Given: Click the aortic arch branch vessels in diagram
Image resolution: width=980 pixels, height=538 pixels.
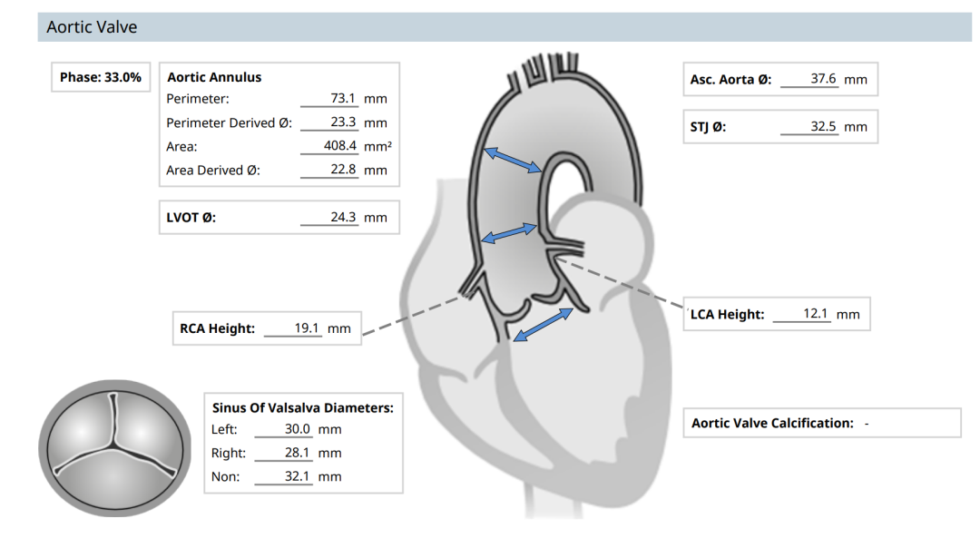Looking at the screenshot, I should (544, 69).
